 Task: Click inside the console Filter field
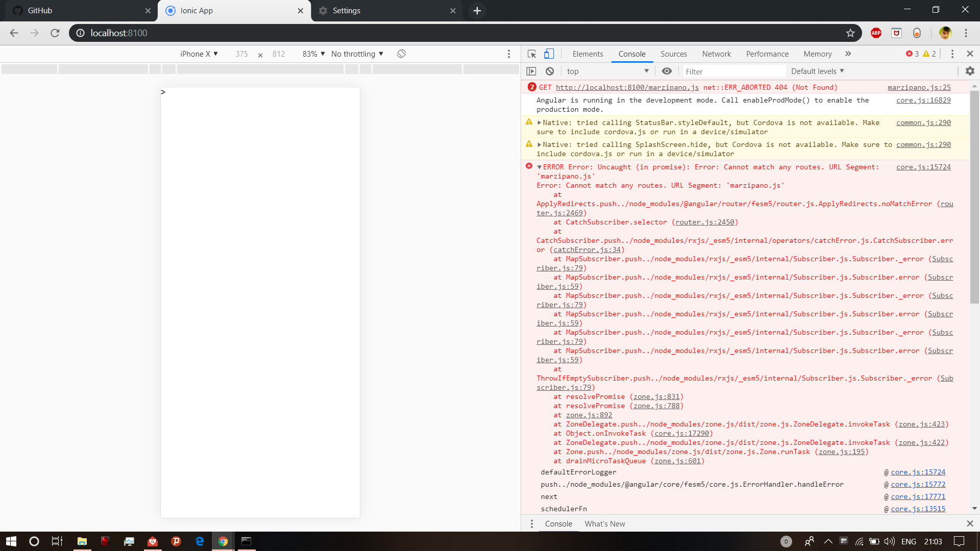pyautogui.click(x=730, y=71)
